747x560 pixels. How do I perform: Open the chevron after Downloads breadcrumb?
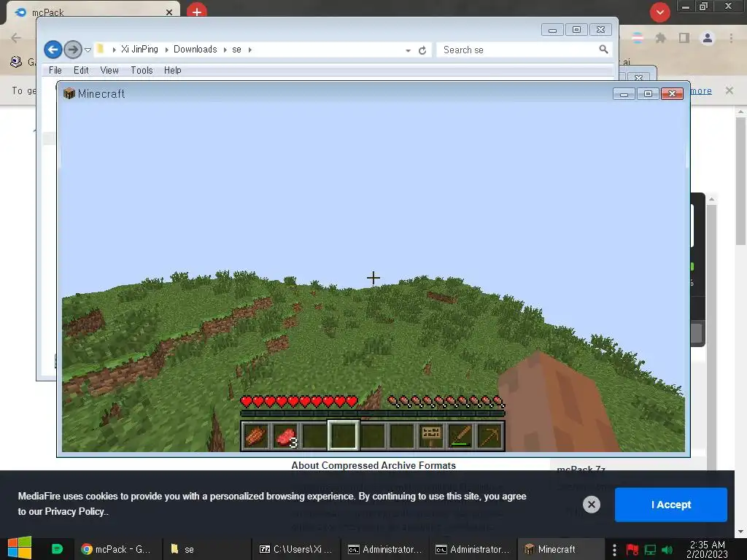click(x=225, y=50)
